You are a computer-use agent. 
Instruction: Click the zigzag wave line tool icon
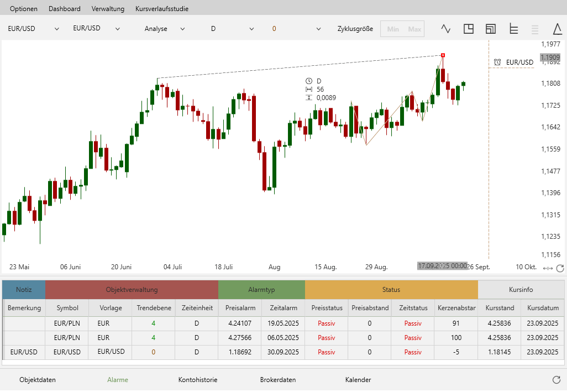[x=446, y=29]
